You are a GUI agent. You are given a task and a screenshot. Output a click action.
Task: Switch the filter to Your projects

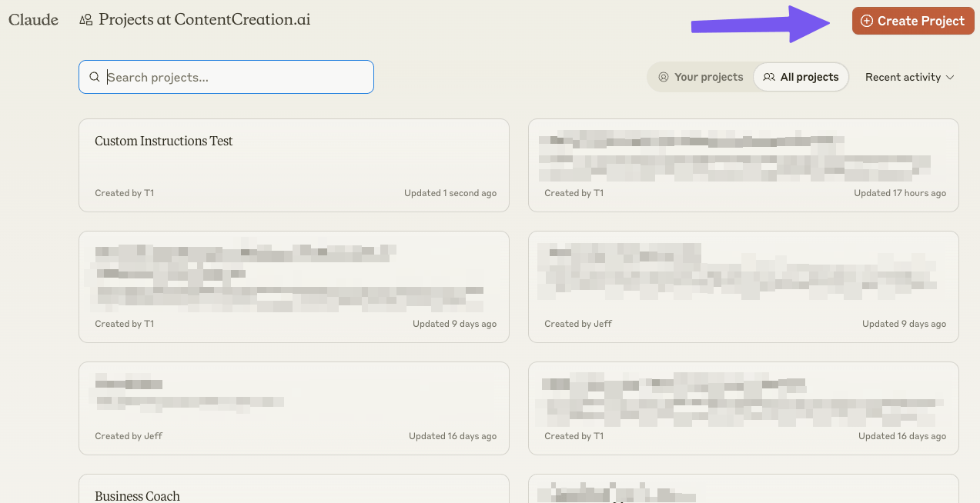pos(701,77)
